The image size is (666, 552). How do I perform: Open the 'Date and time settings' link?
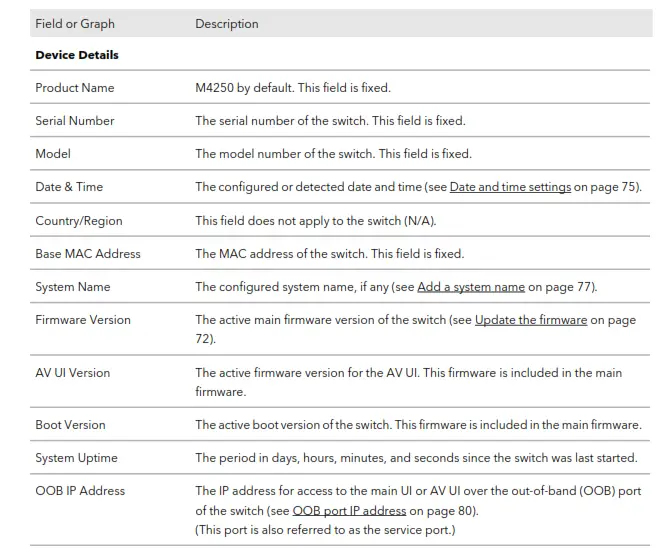(x=510, y=187)
